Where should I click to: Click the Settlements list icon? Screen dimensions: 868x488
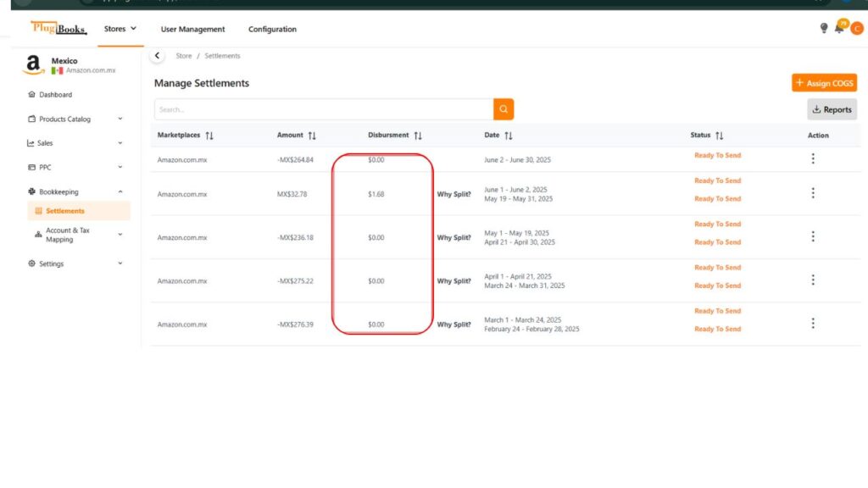click(x=38, y=211)
